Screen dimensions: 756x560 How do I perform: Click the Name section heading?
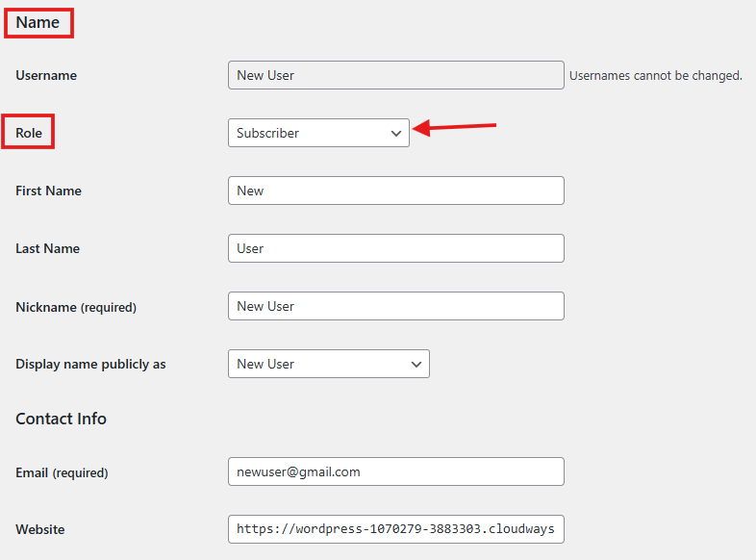pos(38,22)
